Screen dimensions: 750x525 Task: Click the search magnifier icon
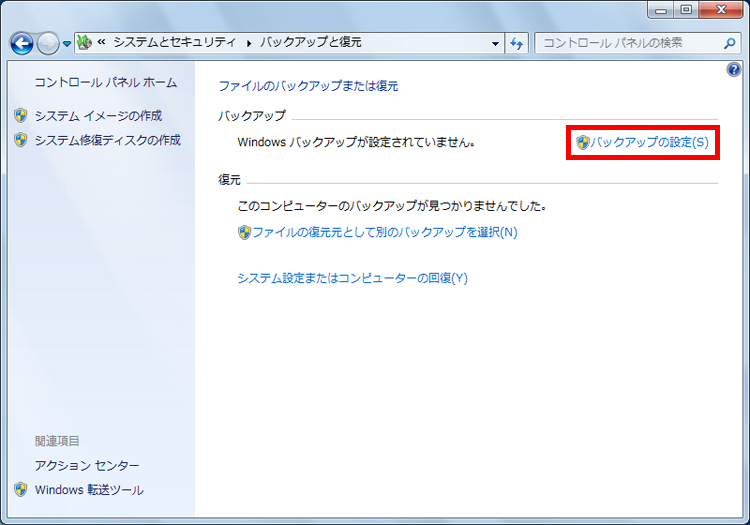tap(730, 43)
